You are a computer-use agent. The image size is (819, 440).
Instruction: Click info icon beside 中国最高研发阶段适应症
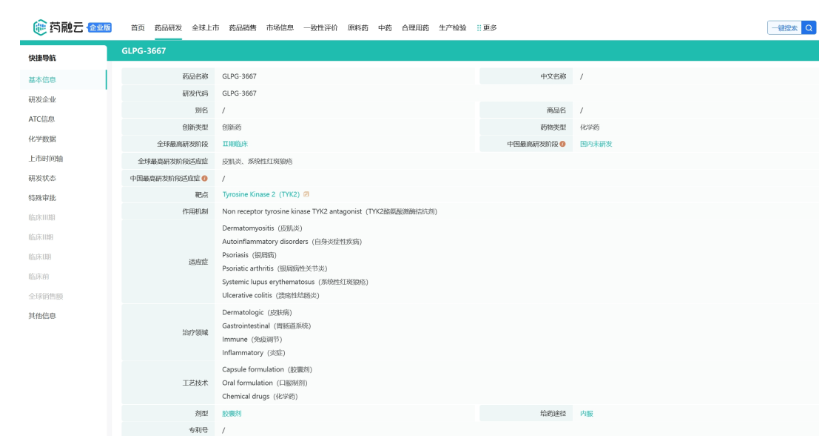[205, 178]
